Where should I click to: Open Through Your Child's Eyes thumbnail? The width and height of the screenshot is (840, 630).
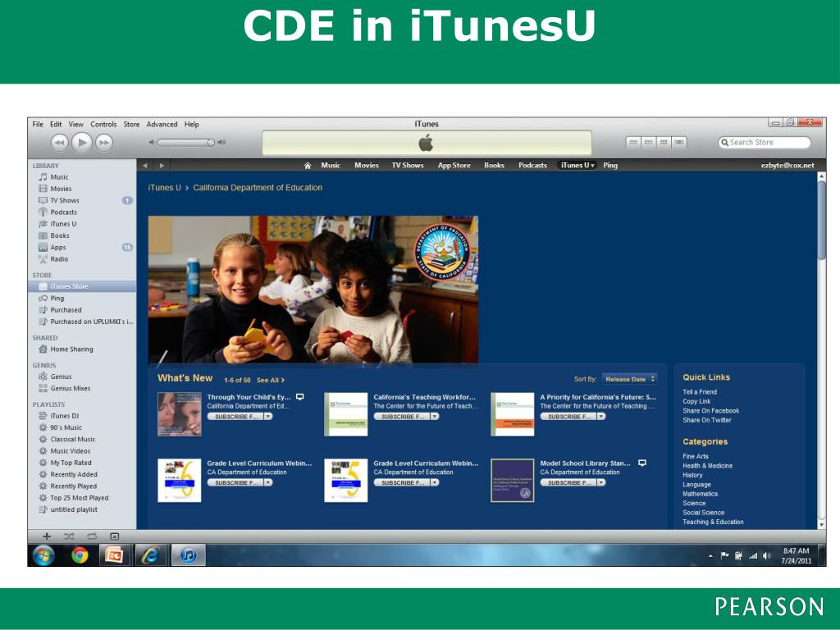click(180, 414)
